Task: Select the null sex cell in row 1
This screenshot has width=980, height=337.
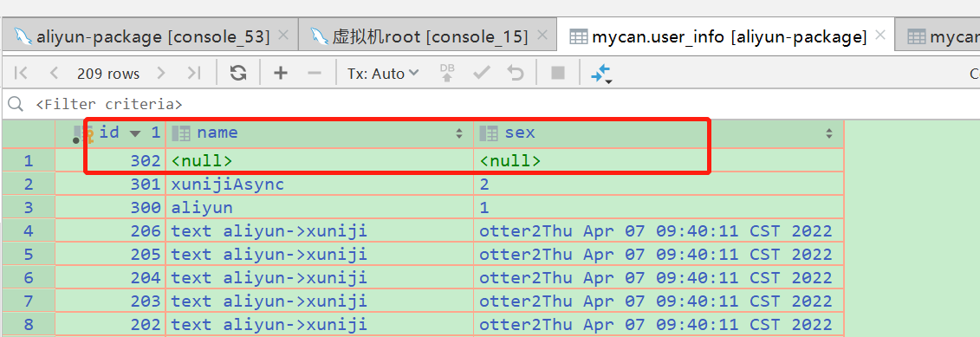Action: (x=659, y=160)
